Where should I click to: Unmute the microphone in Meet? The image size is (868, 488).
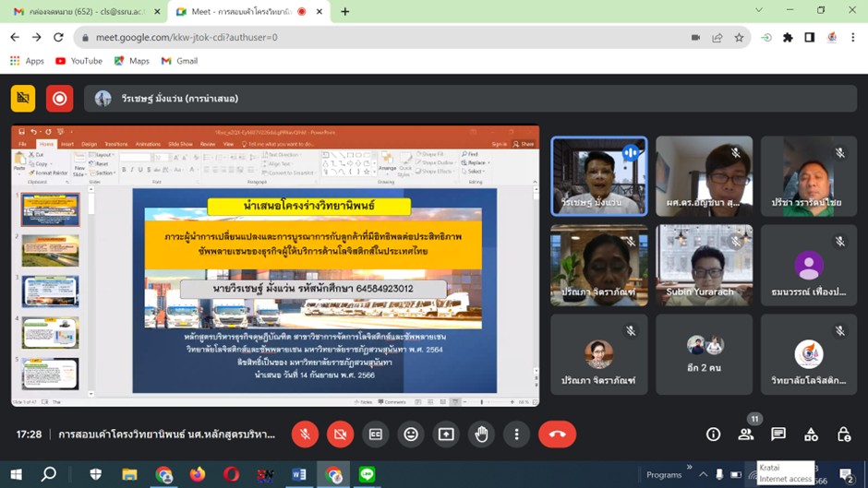point(305,434)
